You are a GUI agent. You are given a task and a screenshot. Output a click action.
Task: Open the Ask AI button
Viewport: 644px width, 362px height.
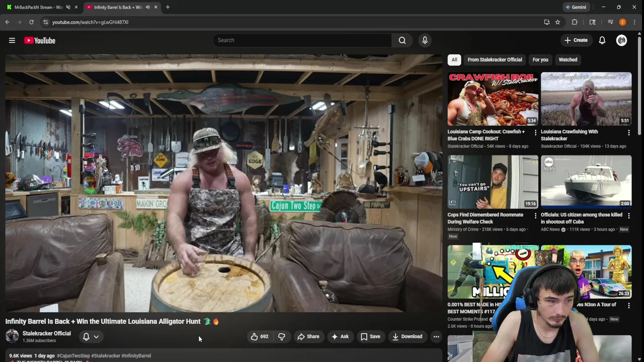340,336
